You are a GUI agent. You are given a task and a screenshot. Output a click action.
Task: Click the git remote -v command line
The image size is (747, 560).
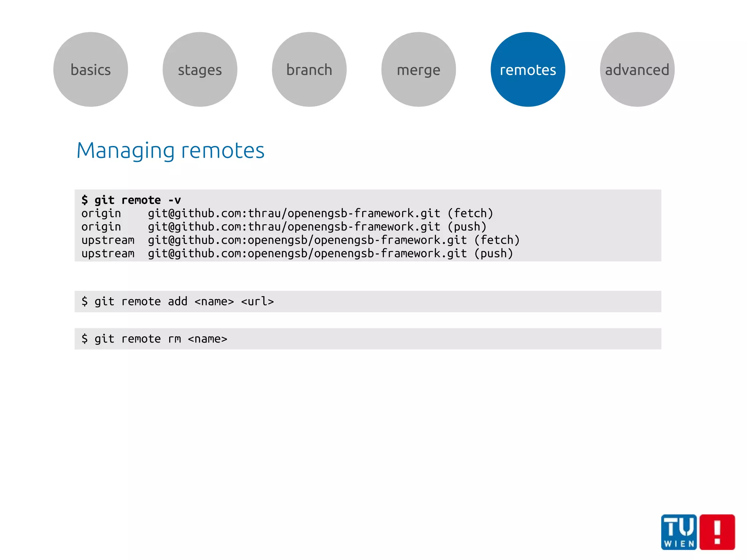(131, 200)
